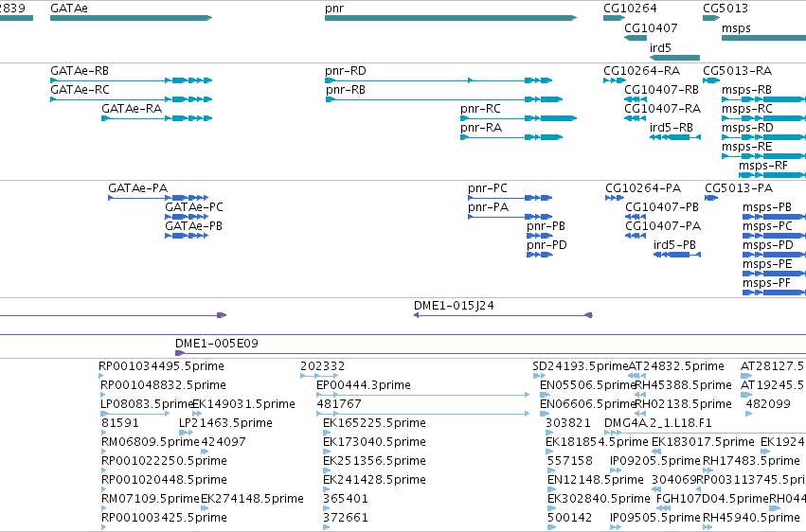806x532 pixels.
Task: Click protein label ird5-PB
Action: pyautogui.click(x=674, y=245)
